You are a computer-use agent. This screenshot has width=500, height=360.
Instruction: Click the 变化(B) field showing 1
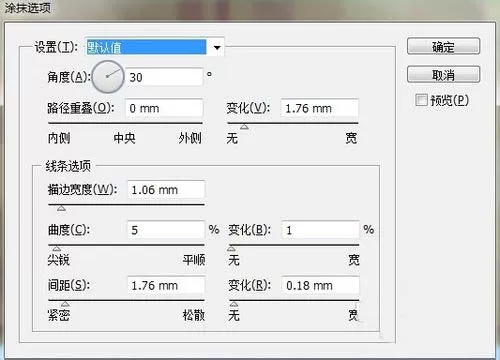point(320,230)
